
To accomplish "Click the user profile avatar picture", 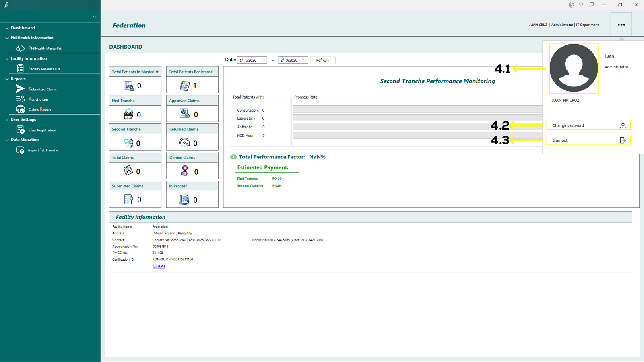I will (x=574, y=68).
